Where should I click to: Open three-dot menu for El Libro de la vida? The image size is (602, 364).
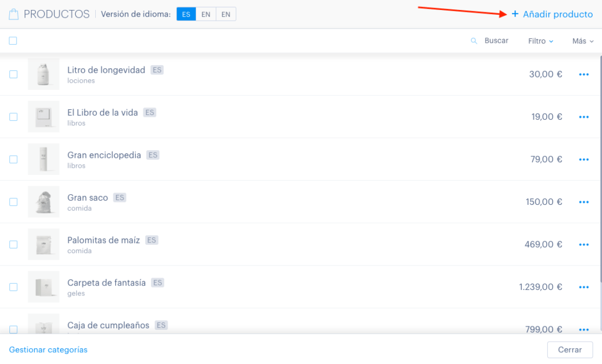click(584, 117)
